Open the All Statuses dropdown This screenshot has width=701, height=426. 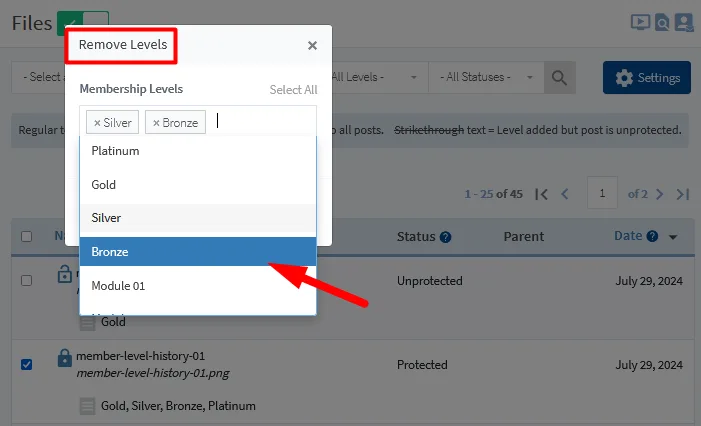coord(486,77)
